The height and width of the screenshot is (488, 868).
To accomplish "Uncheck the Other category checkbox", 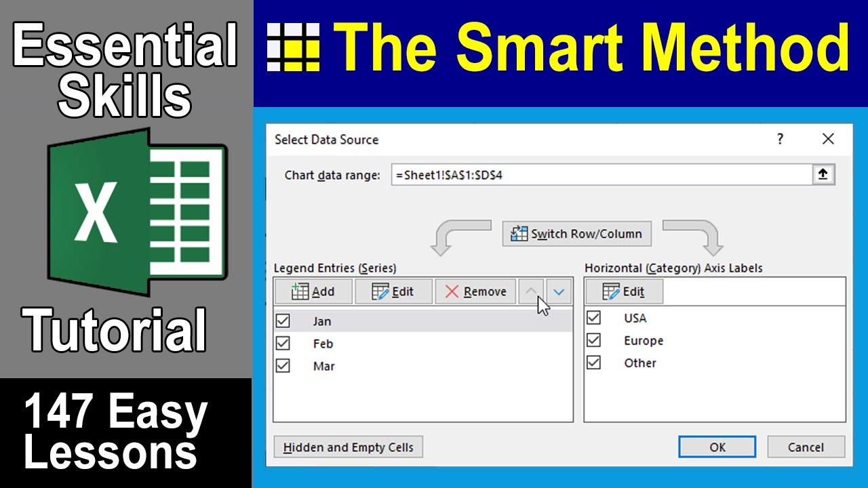I will pos(594,362).
